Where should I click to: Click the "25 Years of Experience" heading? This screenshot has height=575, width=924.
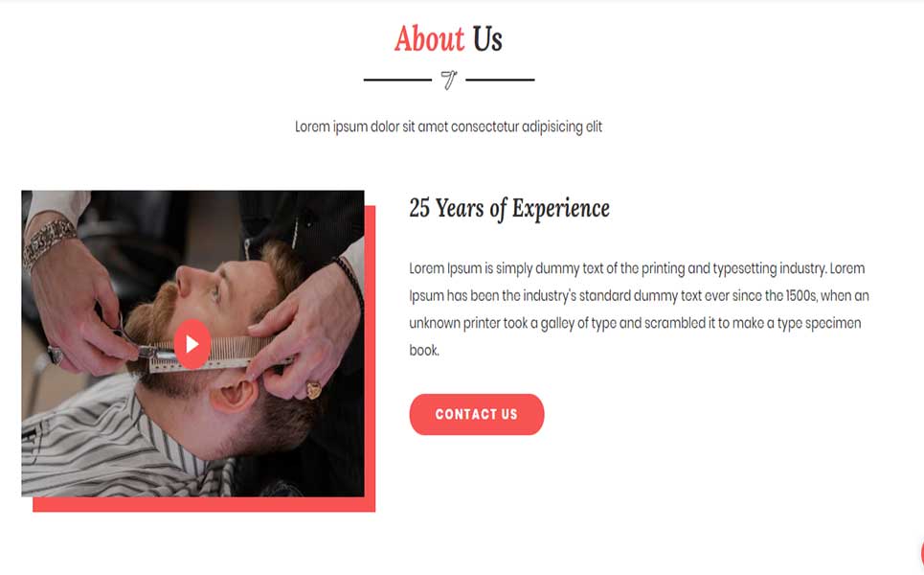(509, 208)
